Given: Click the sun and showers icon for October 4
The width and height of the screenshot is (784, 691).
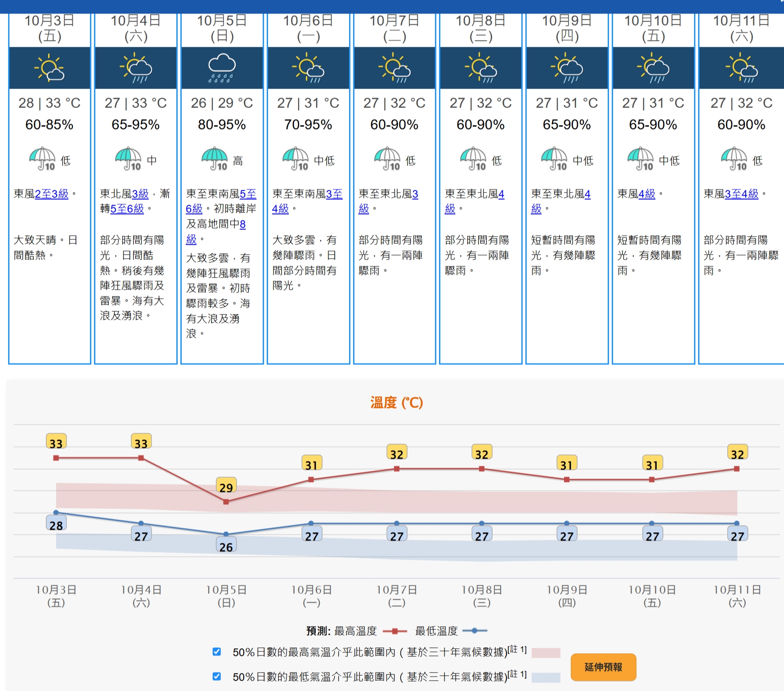Looking at the screenshot, I should 135,68.
